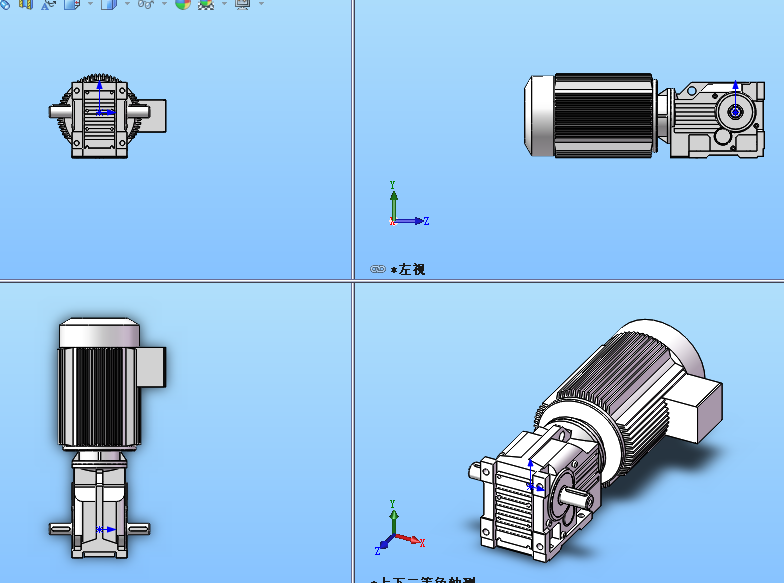The image size is (784, 583).
Task: Expand the View Orientation dropdown arrow
Action: tap(90, 4)
